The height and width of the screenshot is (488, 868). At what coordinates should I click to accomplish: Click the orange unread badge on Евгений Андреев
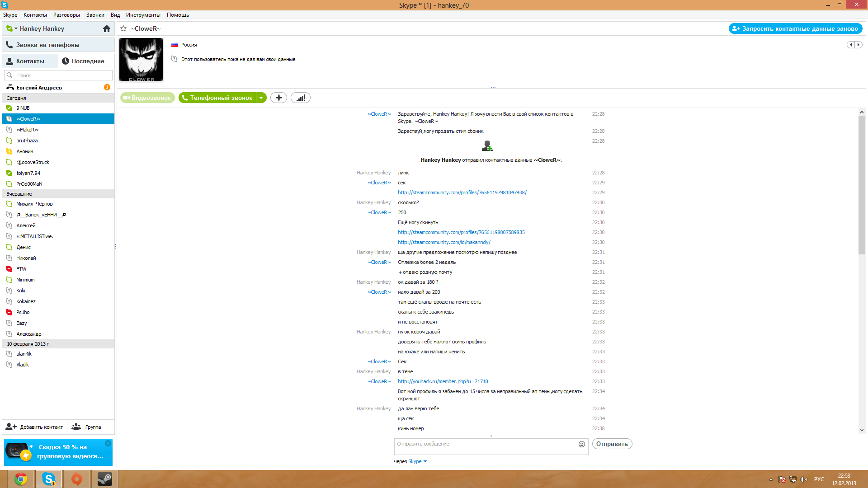tap(107, 87)
